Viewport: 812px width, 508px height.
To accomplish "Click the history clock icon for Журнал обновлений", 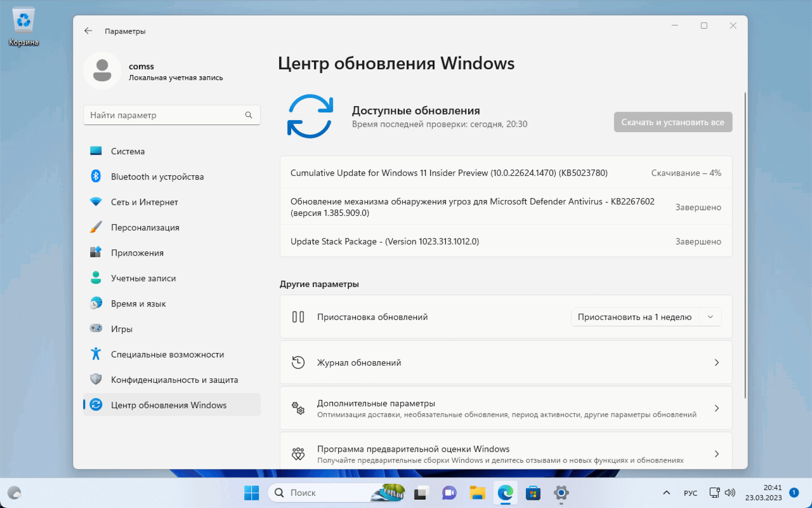I will (x=298, y=363).
